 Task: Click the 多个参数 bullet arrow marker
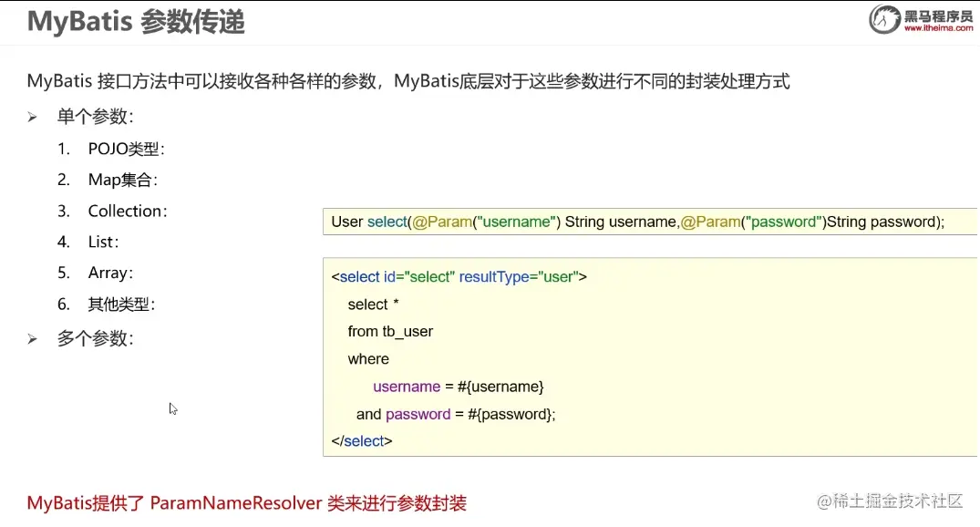[32, 338]
